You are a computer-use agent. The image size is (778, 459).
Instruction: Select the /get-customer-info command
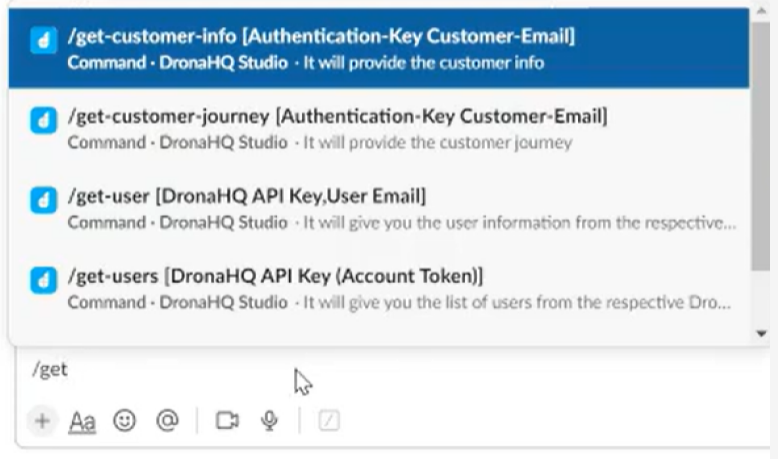pyautogui.click(x=320, y=37)
